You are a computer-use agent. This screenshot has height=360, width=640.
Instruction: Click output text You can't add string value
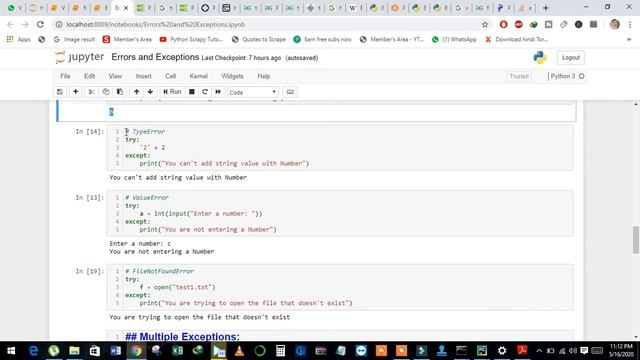click(178, 178)
